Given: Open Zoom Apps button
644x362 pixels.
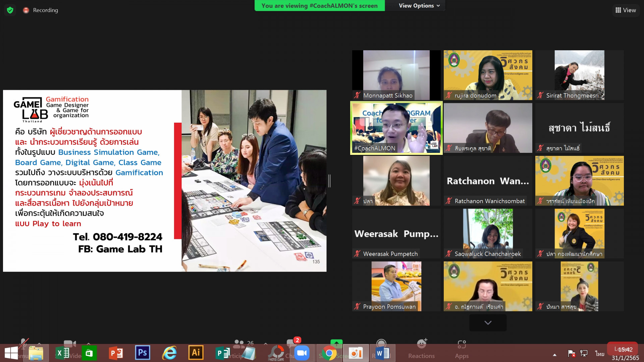Looking at the screenshot, I should coord(462,349).
